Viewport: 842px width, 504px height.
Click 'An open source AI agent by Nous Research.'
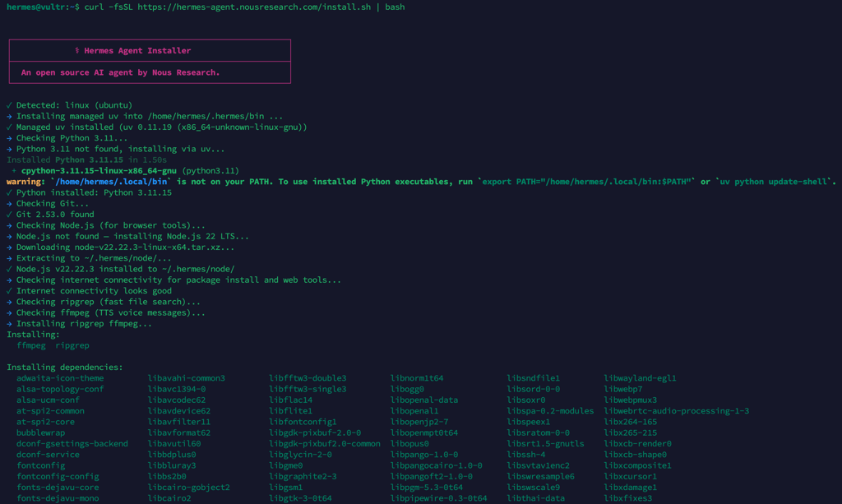pyautogui.click(x=120, y=72)
